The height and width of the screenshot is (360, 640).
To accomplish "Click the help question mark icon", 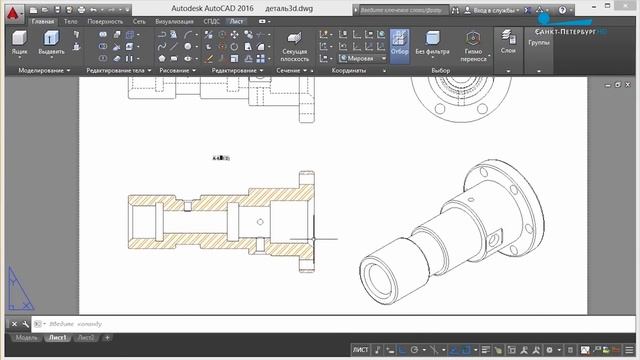I will 562,10.
